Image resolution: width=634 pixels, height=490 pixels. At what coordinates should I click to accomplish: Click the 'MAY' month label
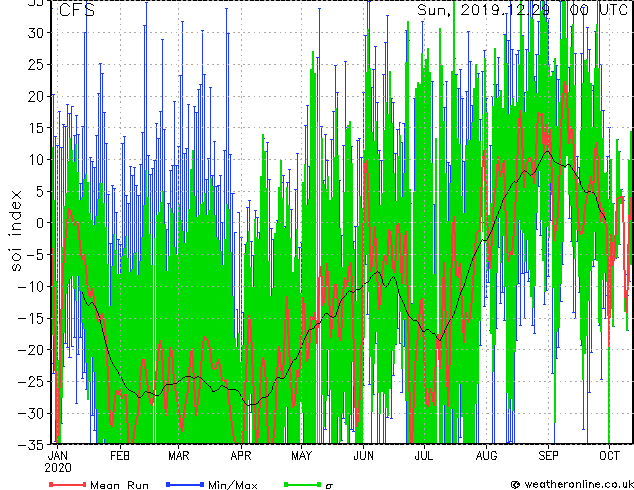tap(301, 456)
